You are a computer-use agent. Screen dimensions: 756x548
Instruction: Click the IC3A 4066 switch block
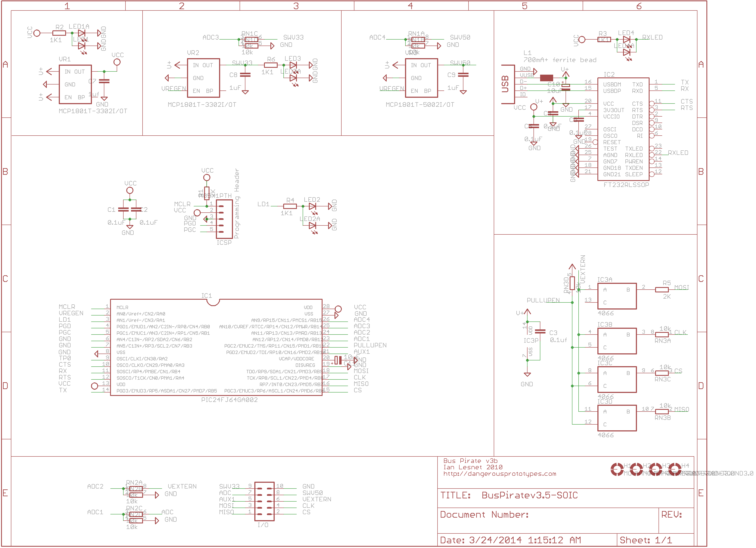[617, 296]
